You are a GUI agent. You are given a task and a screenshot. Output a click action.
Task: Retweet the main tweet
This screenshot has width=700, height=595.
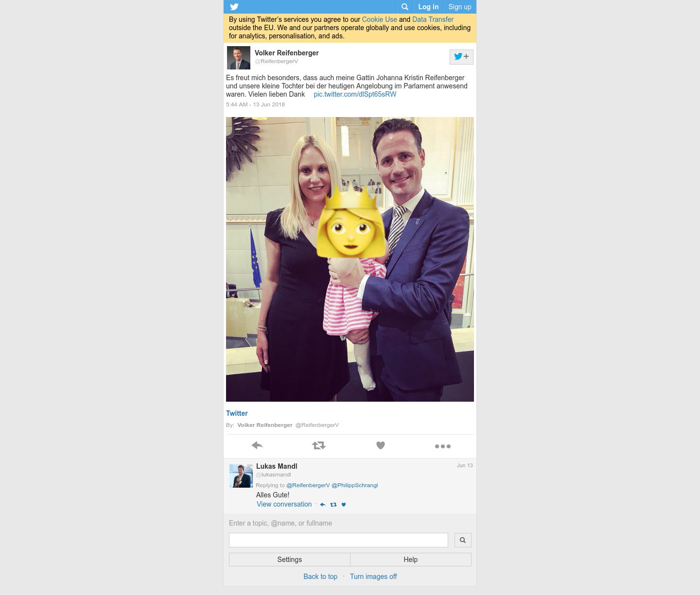point(319,445)
